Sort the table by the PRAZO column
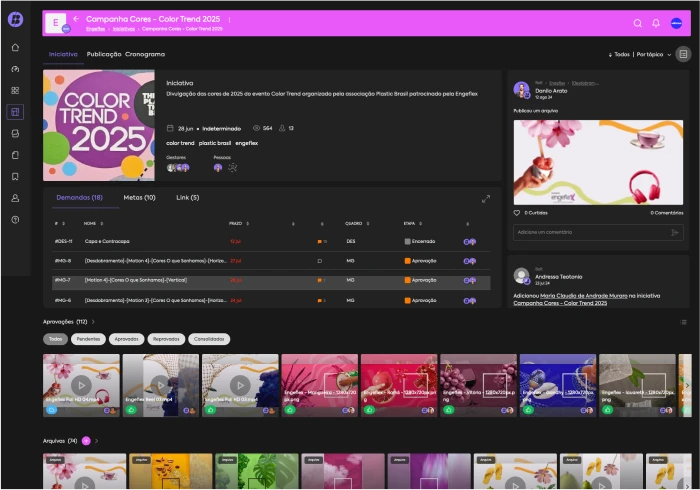The width and height of the screenshot is (700, 490). point(235,223)
